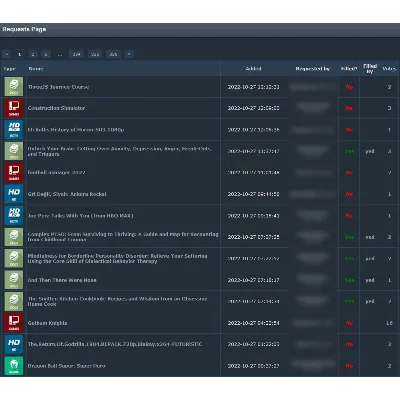Open Dragon Ball Super: Super Hero request

(x=66, y=366)
